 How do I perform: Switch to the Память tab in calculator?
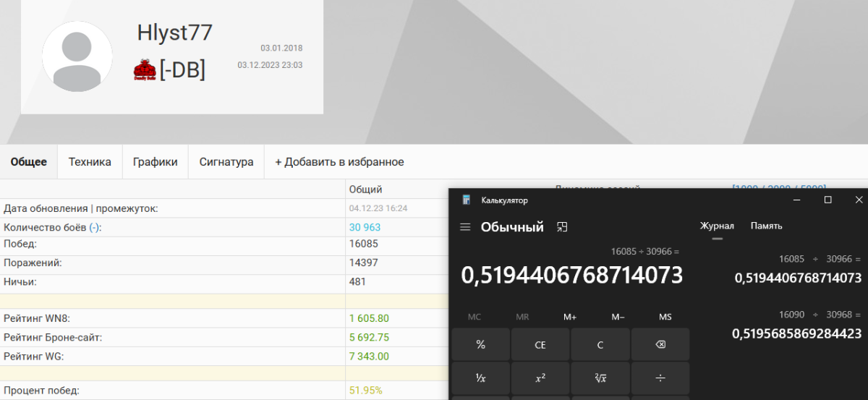point(766,226)
